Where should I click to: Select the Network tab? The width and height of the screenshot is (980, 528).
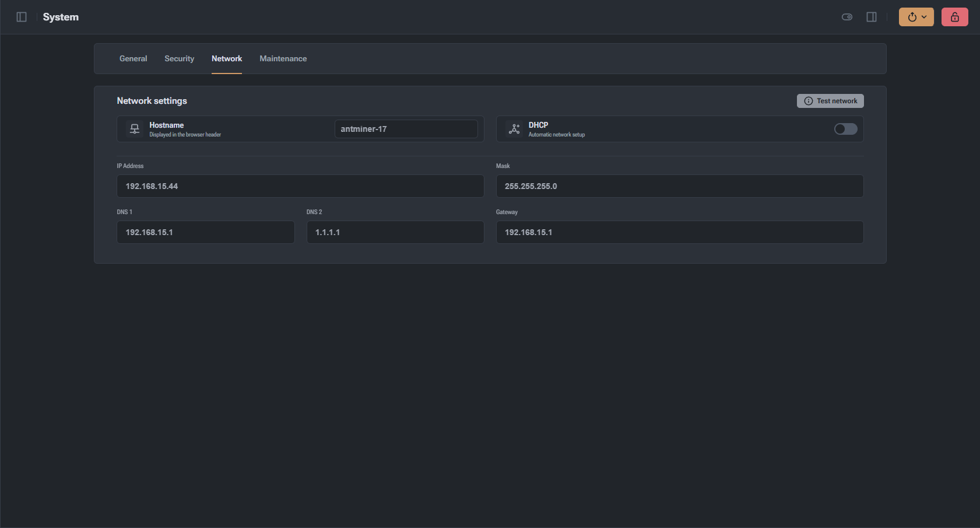coord(227,58)
